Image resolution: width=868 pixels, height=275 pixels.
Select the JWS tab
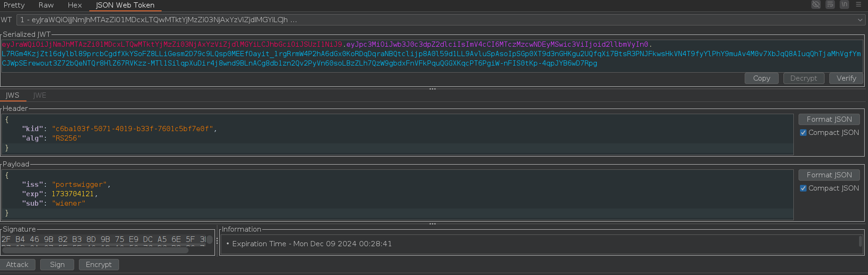(13, 95)
